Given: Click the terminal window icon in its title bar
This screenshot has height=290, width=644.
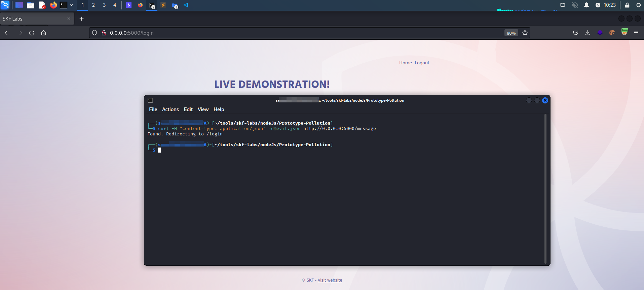Looking at the screenshot, I should (x=150, y=100).
